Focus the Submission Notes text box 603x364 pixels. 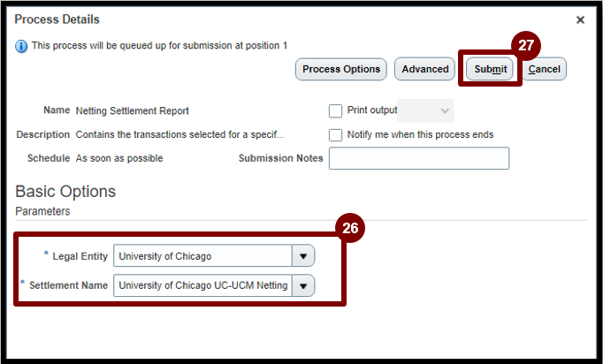[x=419, y=158]
